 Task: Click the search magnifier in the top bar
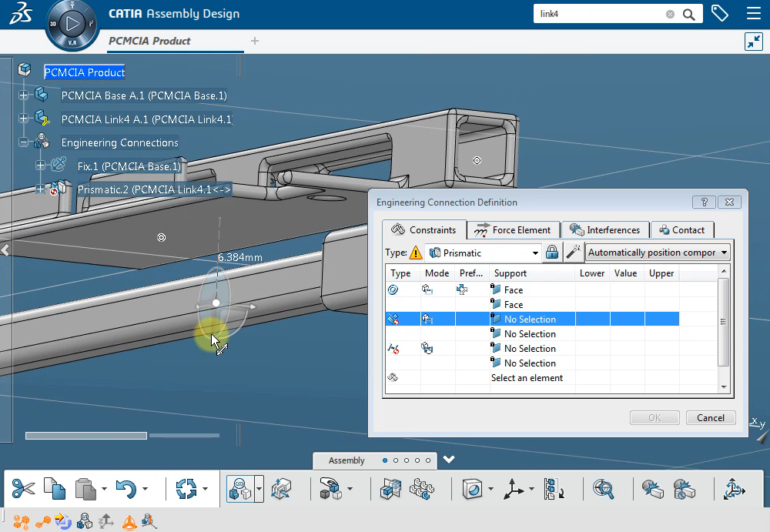click(689, 15)
